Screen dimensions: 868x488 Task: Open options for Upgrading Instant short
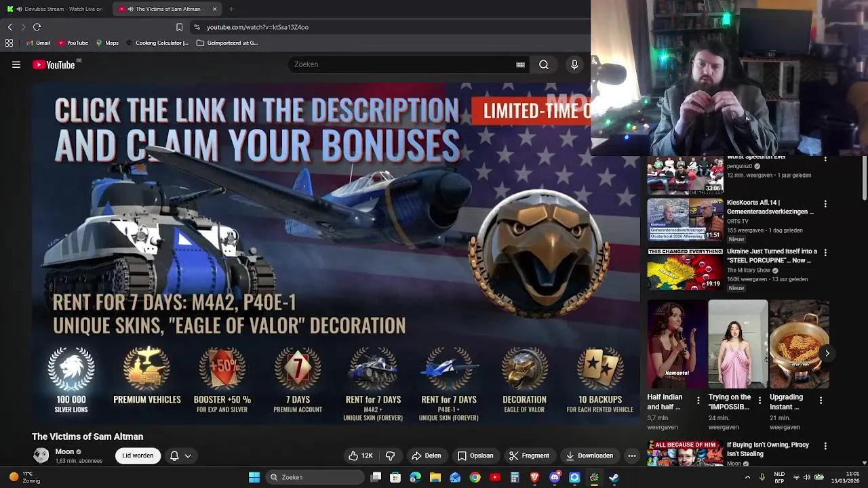821,401
